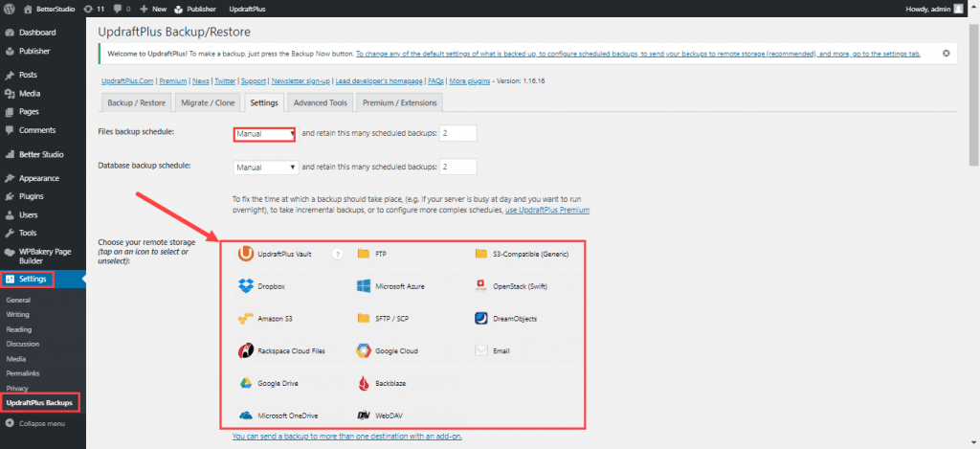Click the UpdraftPlus.Com link
This screenshot has height=449, width=980.
(128, 81)
